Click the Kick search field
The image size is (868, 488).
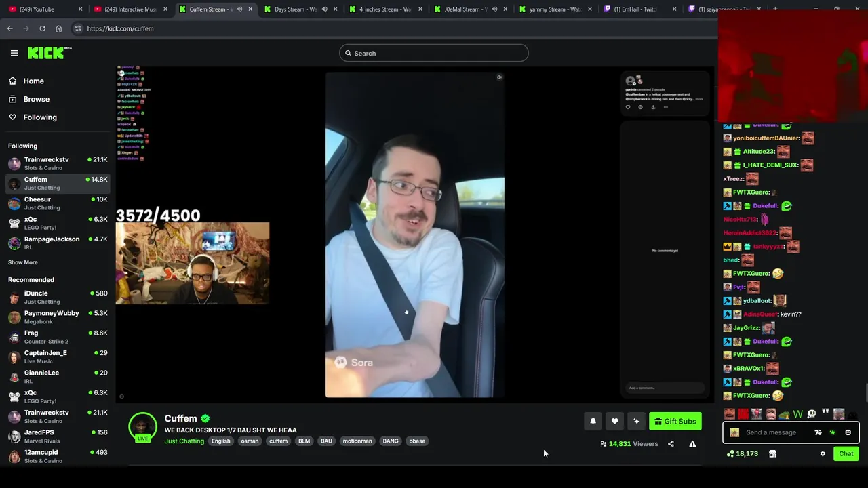pos(434,53)
